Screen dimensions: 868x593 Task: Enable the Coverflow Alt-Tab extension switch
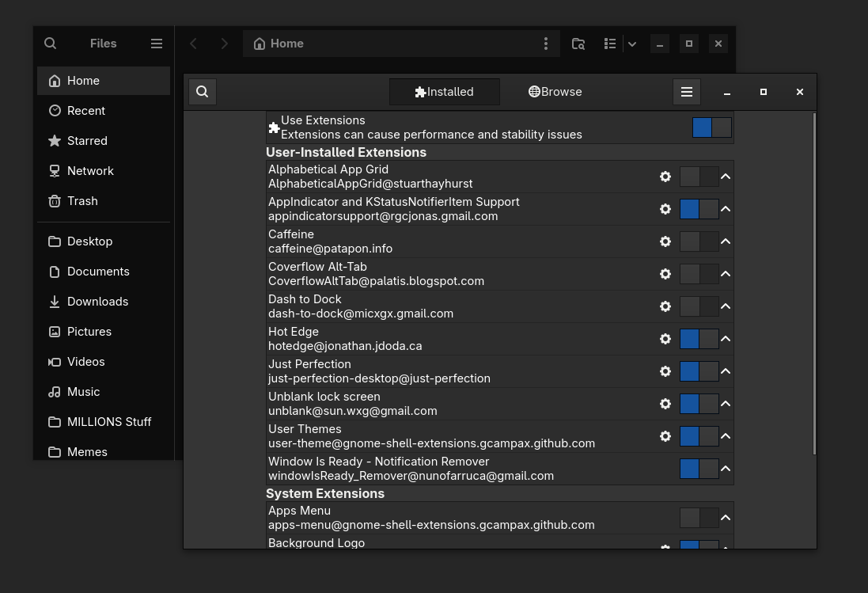coord(699,274)
